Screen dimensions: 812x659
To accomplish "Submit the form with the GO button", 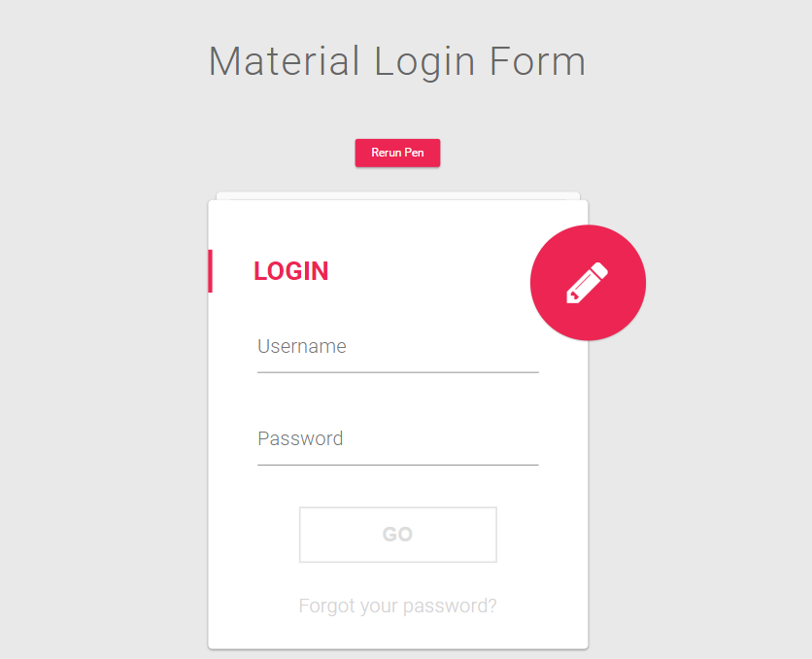I will coord(397,535).
